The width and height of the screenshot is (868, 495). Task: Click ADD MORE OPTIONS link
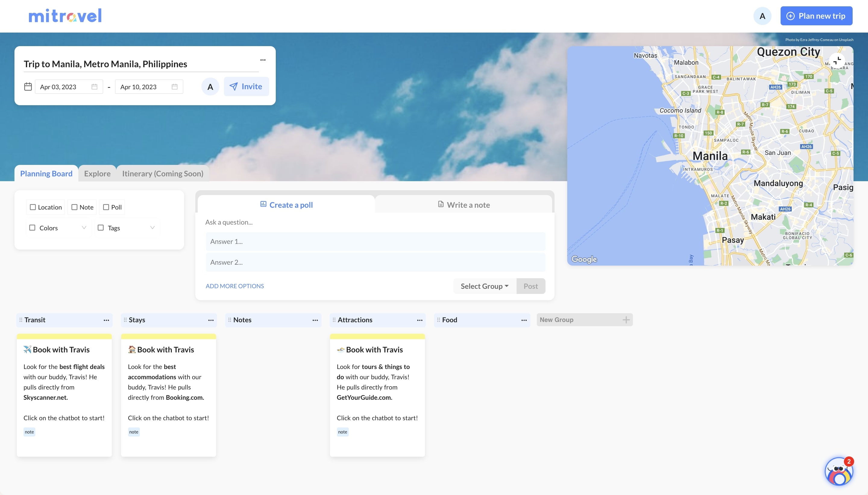coord(234,286)
